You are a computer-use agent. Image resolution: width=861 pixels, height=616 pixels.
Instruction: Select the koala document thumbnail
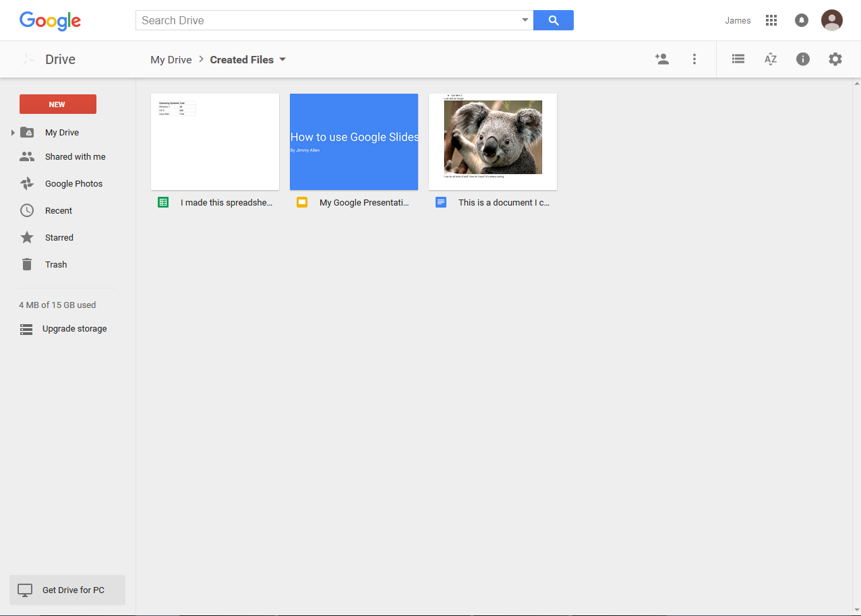492,142
